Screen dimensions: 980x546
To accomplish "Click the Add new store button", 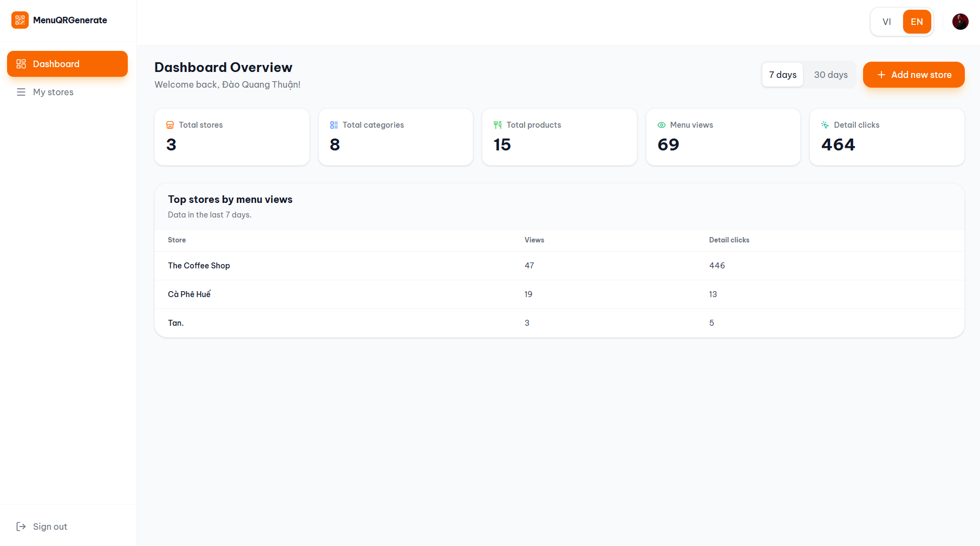I will (x=914, y=75).
